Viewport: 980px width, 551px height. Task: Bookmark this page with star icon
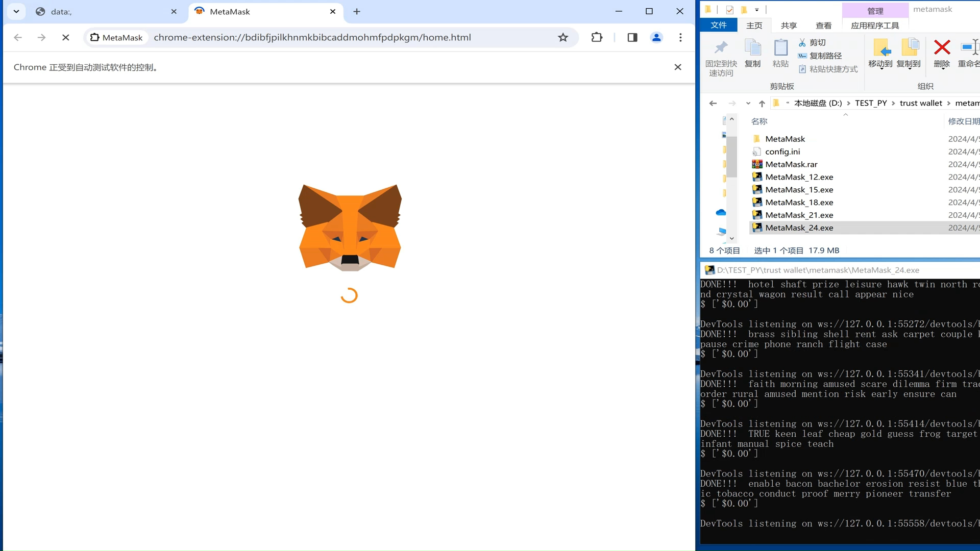pos(563,37)
